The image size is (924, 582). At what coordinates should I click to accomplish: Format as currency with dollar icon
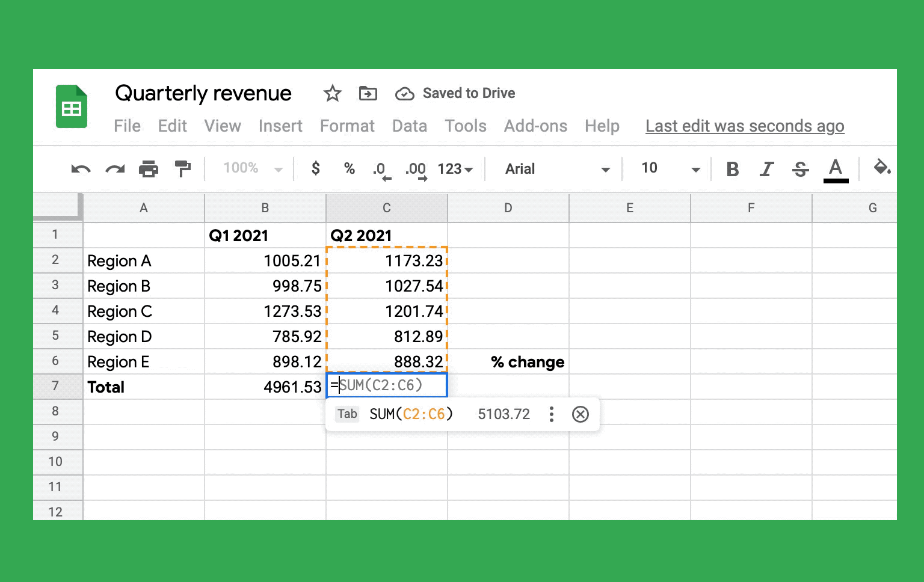(315, 168)
